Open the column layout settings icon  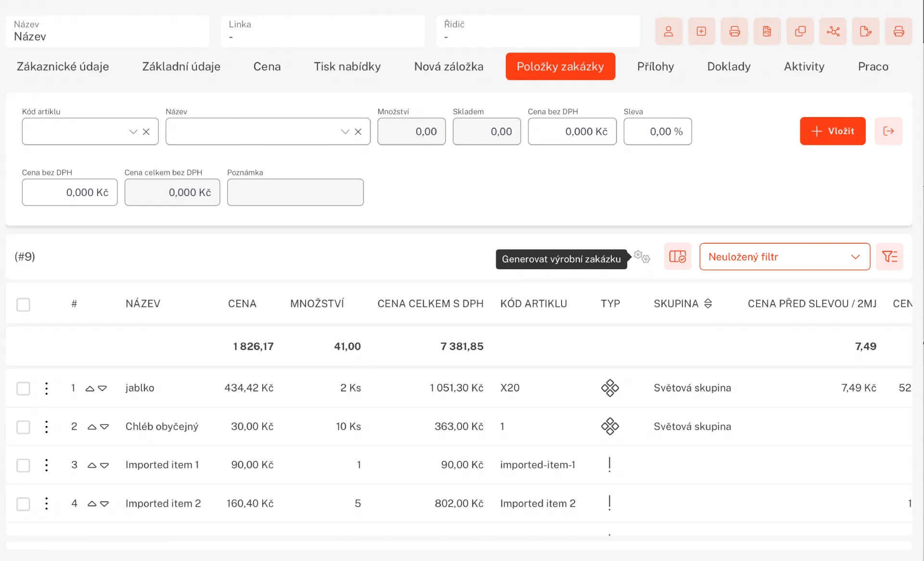(x=678, y=257)
